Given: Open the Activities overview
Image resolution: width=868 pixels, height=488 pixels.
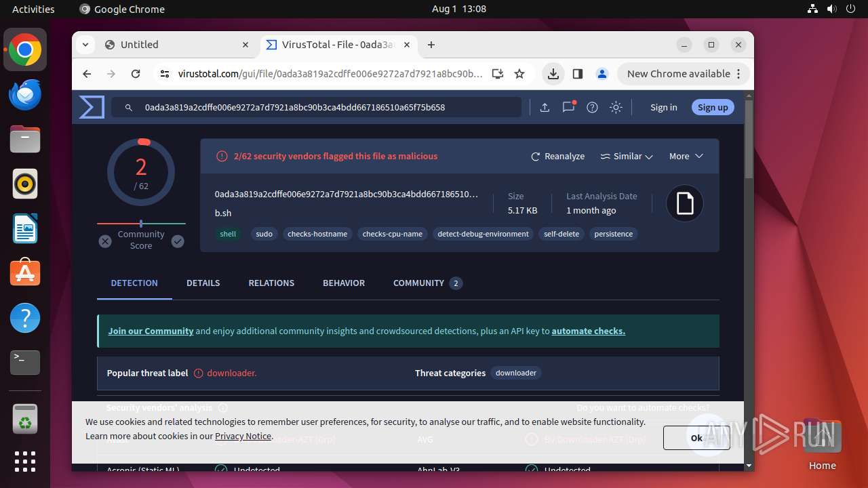Looking at the screenshot, I should click(x=33, y=9).
